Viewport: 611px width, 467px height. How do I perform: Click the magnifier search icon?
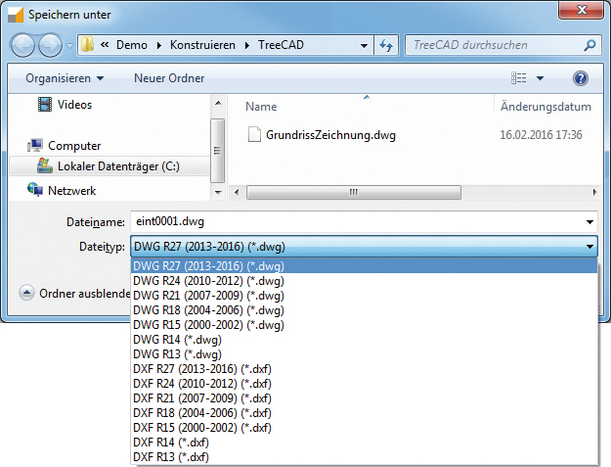pos(590,45)
